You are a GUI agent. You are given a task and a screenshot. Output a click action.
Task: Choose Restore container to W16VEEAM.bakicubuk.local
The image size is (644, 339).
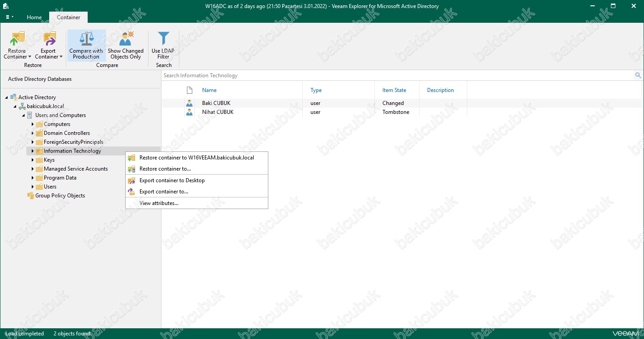click(197, 158)
